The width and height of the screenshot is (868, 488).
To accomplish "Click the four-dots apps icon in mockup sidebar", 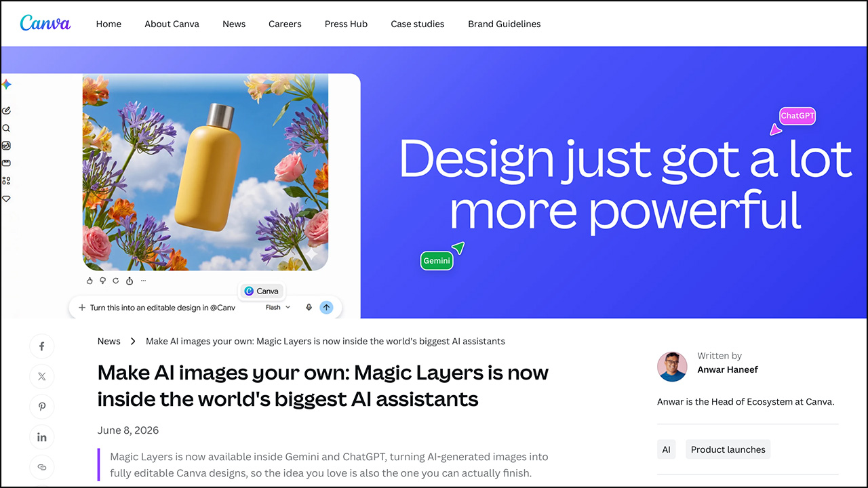I will point(7,181).
